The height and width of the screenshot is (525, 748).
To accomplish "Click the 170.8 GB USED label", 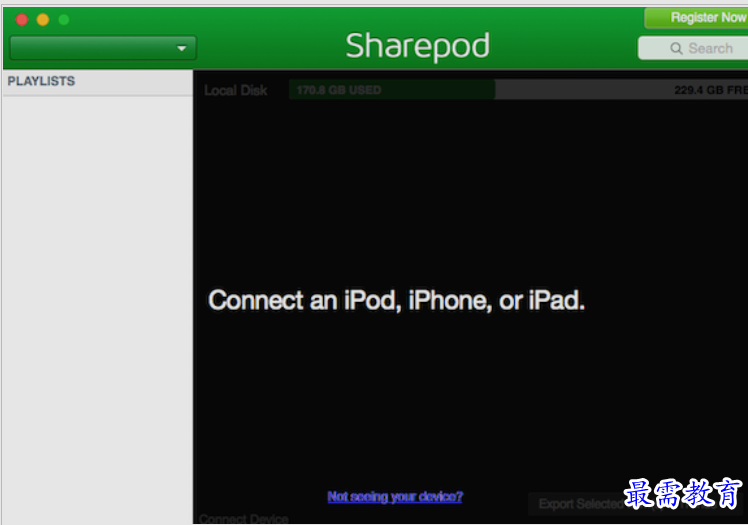I will pyautogui.click(x=339, y=90).
